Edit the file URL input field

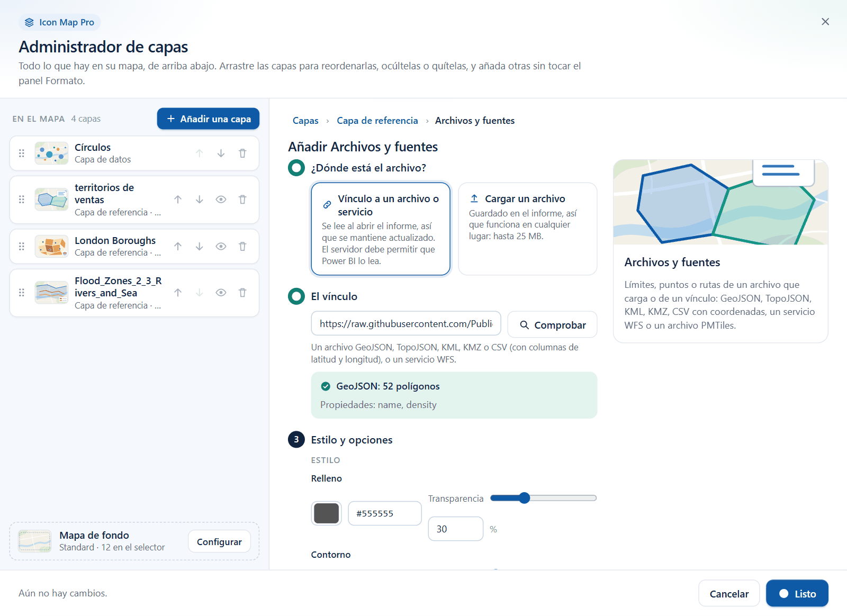406,323
